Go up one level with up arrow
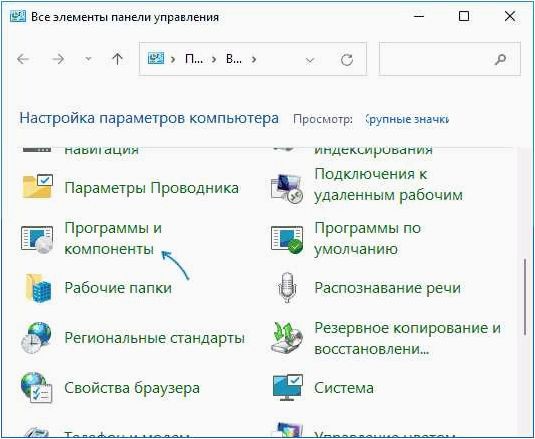This screenshot has height=439, width=535. pos(117,59)
